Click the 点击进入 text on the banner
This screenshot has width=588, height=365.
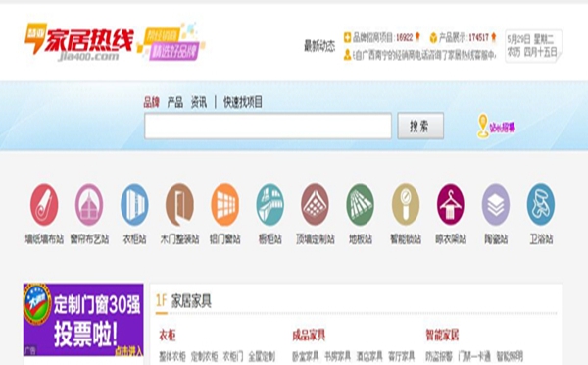128,351
